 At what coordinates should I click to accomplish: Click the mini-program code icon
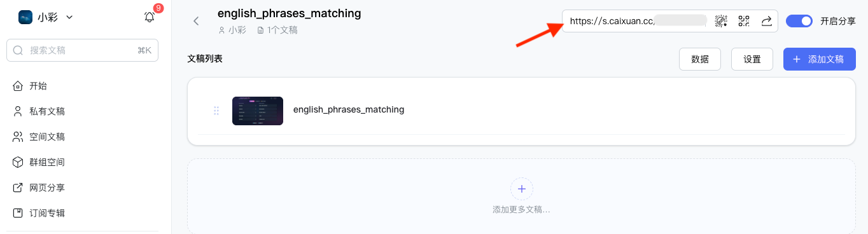tap(721, 21)
